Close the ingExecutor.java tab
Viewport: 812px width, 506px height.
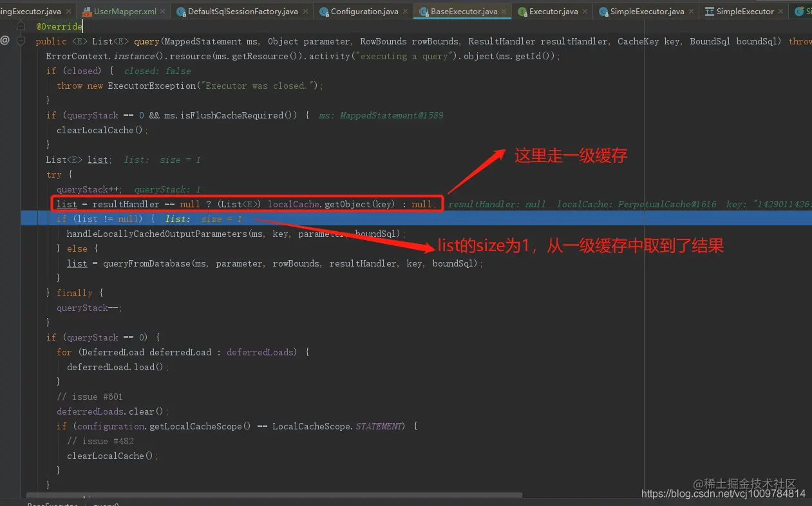pyautogui.click(x=68, y=12)
